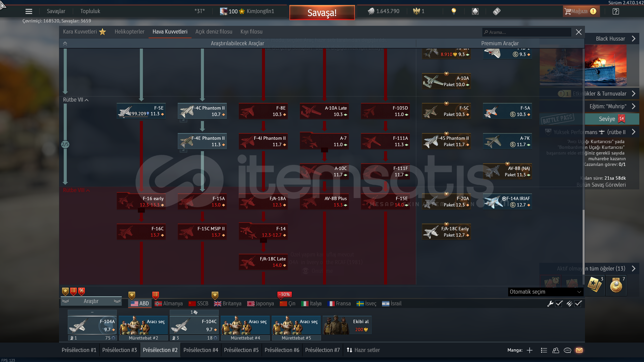This screenshot has width=644, height=362.
Task: Open the help question mark icon
Action: tap(615, 11)
